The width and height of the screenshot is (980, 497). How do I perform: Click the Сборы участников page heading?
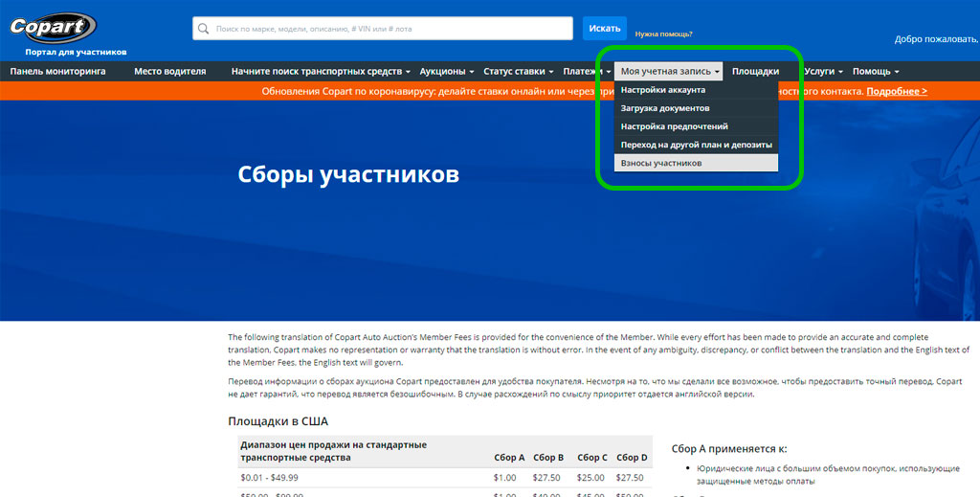point(348,174)
